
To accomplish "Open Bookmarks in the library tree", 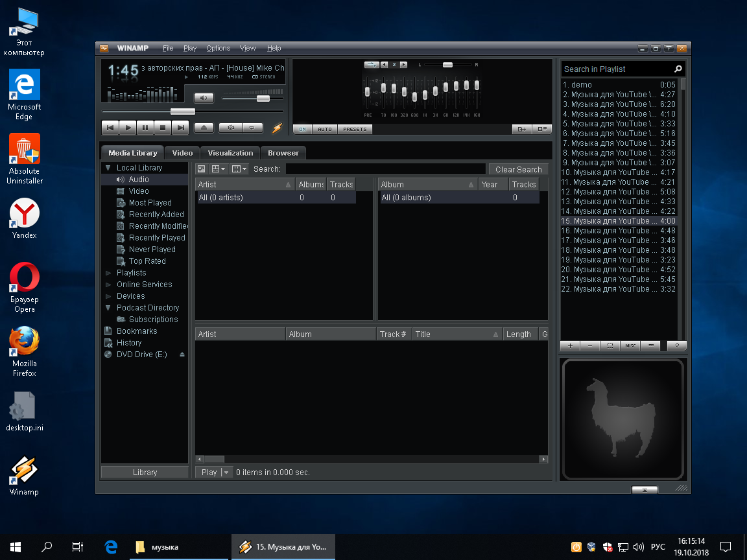I will pyautogui.click(x=137, y=331).
